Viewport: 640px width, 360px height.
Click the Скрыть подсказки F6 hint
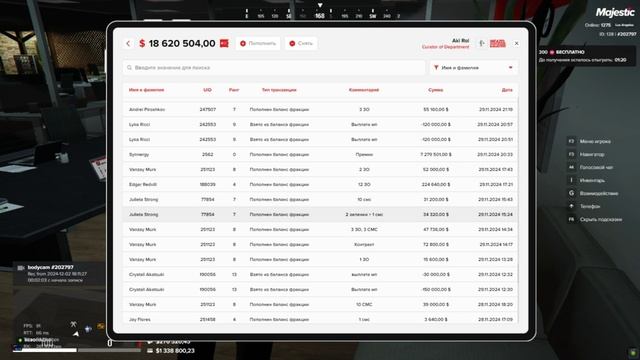pos(595,219)
